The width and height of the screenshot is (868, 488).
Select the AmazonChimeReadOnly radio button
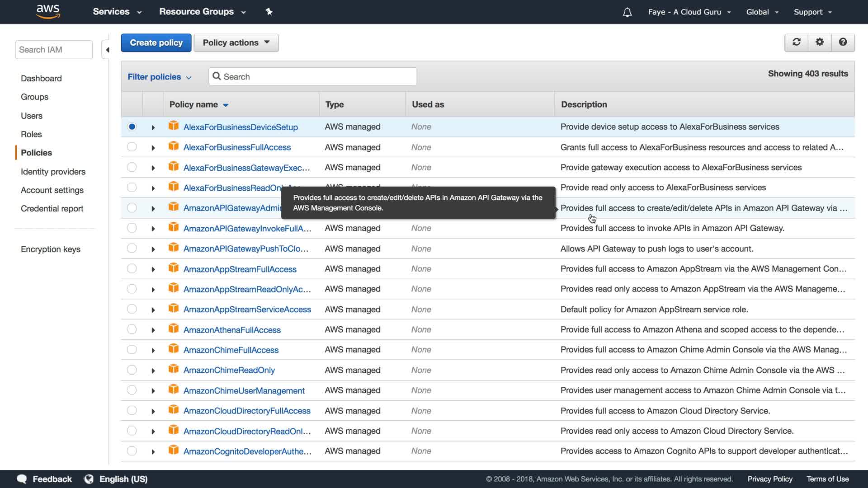click(132, 370)
